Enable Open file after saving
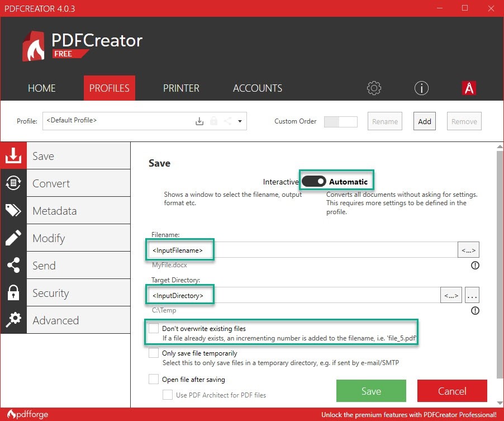The image size is (504, 421). point(154,379)
